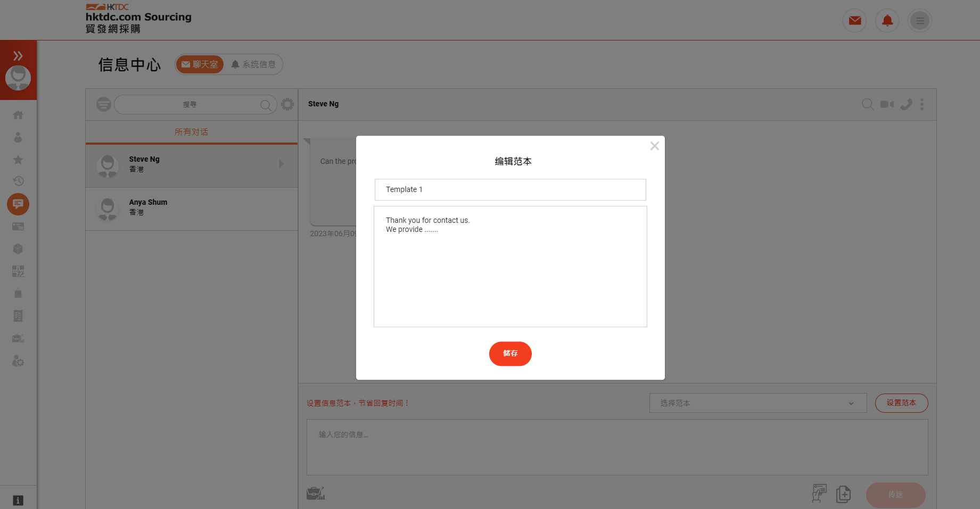Start a video call with Steve Ng
The image size is (980, 509).
coord(887,104)
